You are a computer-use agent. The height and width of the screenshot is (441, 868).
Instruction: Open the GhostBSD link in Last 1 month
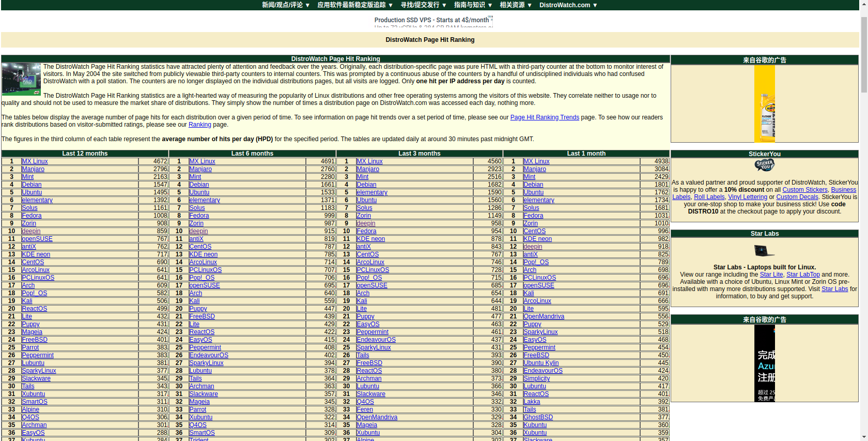pyautogui.click(x=538, y=417)
